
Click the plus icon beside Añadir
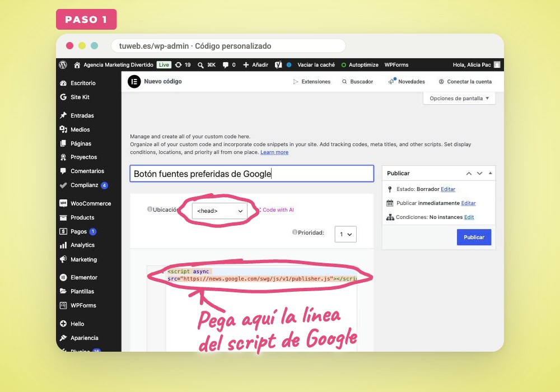coord(246,64)
